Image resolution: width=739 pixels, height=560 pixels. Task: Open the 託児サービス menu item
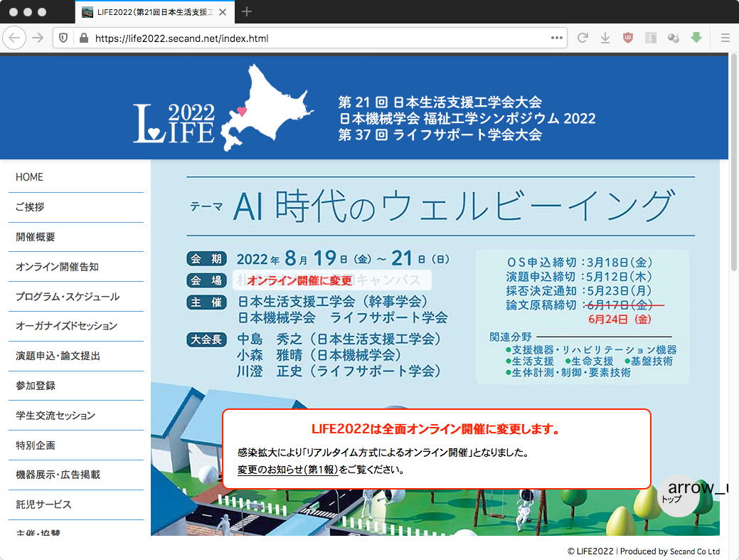click(x=76, y=504)
